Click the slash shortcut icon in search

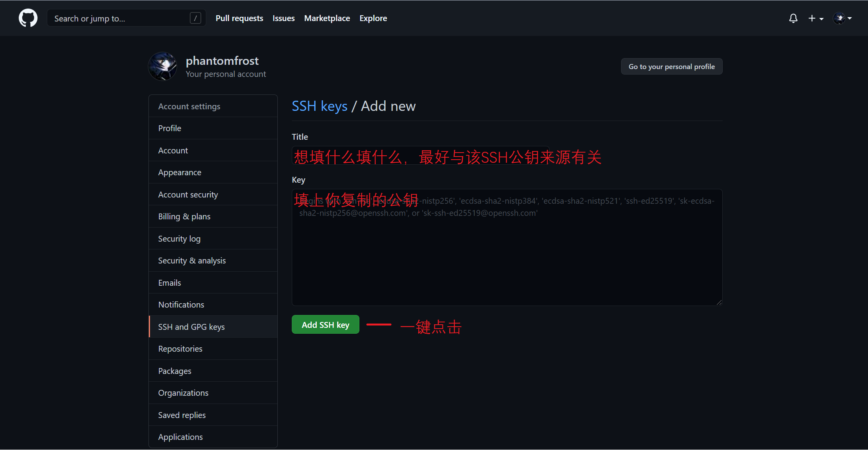point(195,18)
